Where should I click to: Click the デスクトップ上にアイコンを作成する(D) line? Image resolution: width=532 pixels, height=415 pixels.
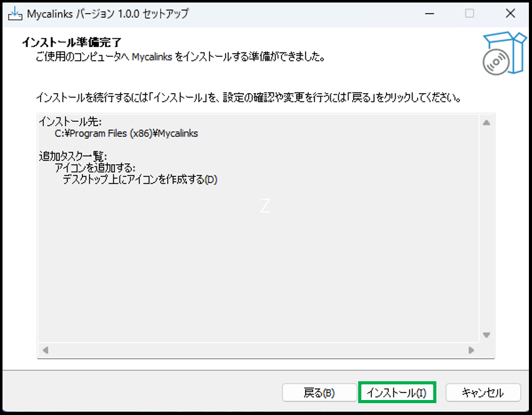[139, 180]
